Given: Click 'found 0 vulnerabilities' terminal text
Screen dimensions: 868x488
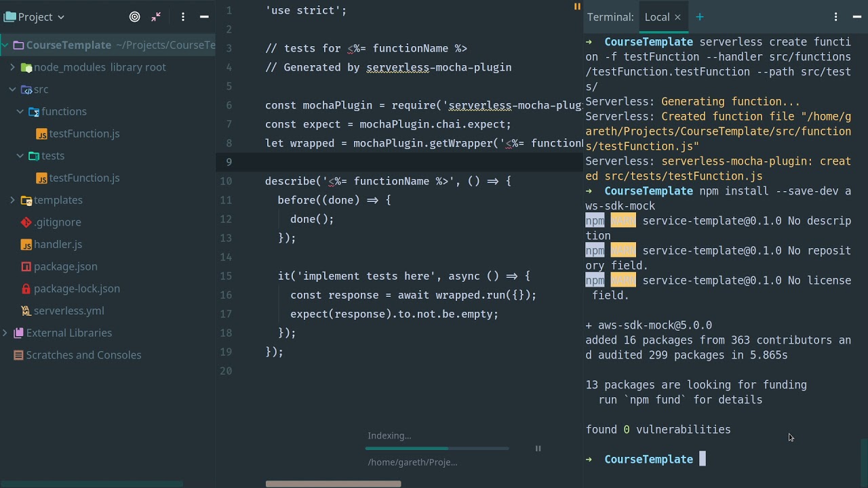Looking at the screenshot, I should (x=658, y=430).
